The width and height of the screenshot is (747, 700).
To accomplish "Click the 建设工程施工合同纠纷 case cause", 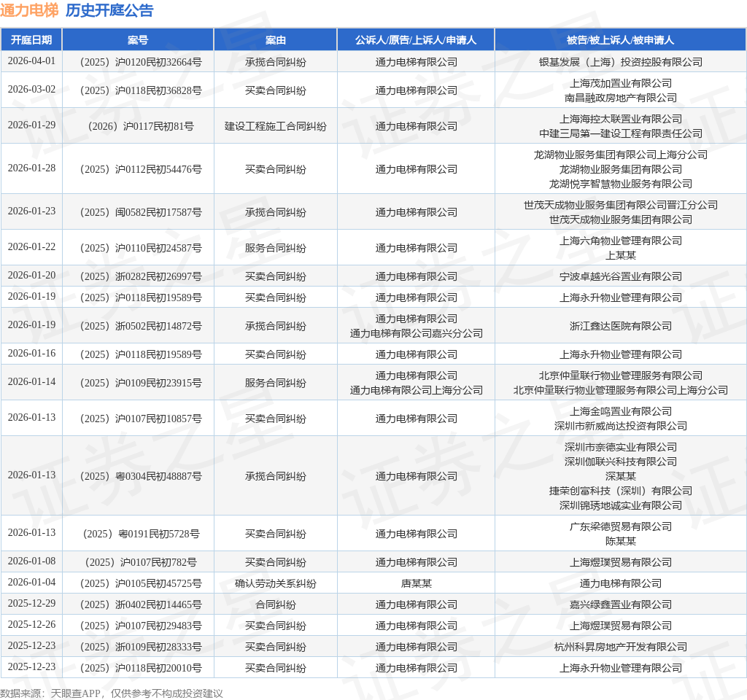I will coord(275,126).
